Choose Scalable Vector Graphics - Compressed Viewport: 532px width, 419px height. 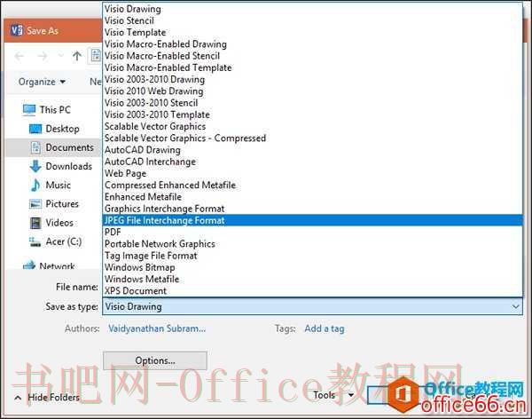point(312,138)
